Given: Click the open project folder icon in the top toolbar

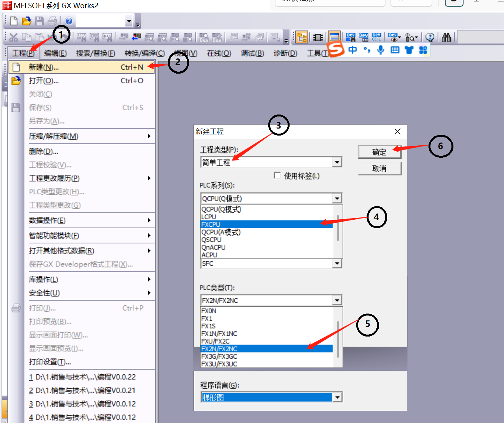Looking at the screenshot, I should [x=26, y=21].
